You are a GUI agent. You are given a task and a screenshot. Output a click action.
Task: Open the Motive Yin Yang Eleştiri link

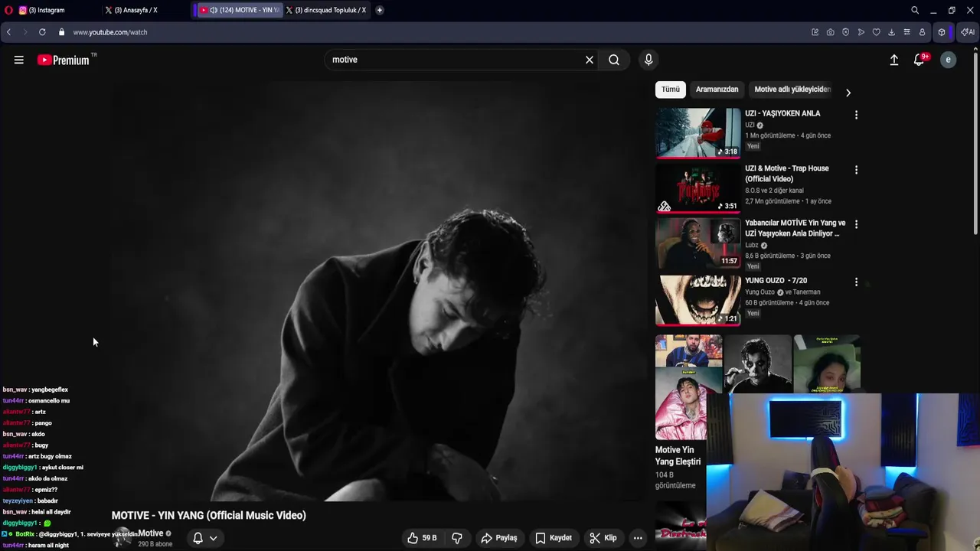coord(678,456)
